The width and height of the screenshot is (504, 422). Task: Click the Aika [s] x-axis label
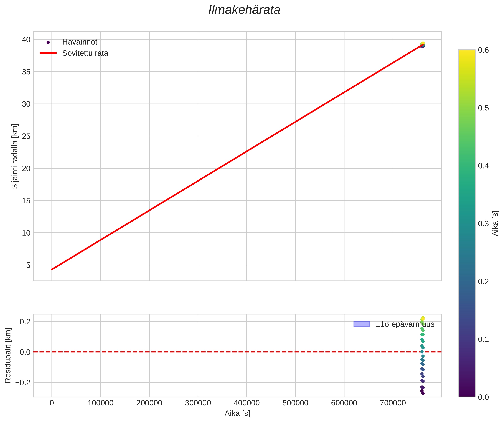pyautogui.click(x=237, y=413)
